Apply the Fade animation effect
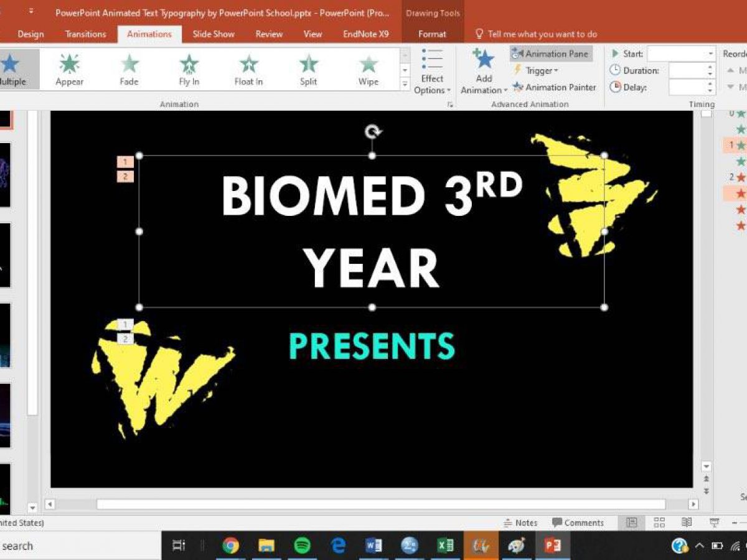The image size is (747, 560). click(129, 68)
